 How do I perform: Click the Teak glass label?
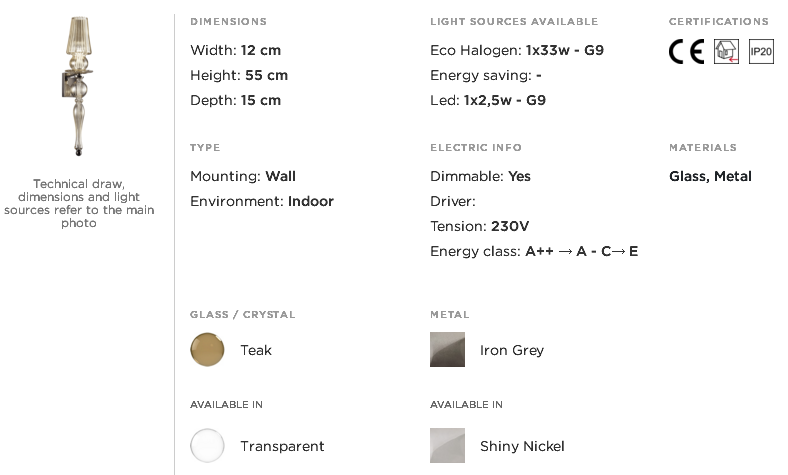pos(256,350)
